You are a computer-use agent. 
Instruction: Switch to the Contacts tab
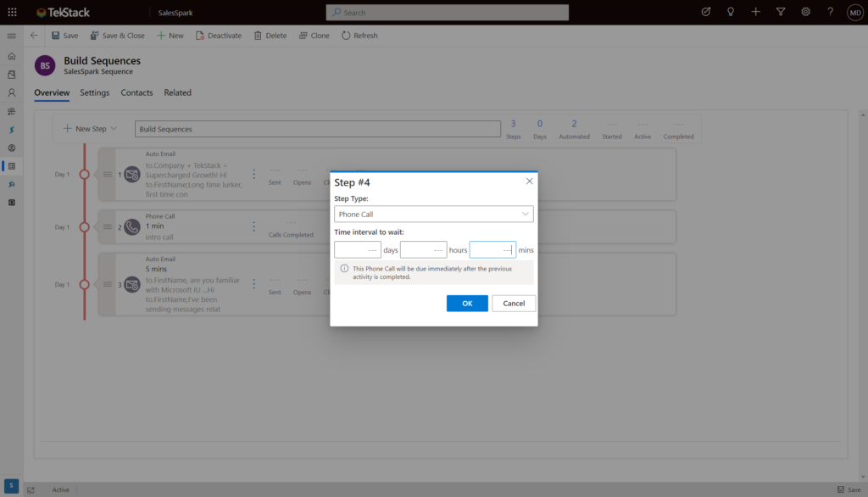point(136,92)
